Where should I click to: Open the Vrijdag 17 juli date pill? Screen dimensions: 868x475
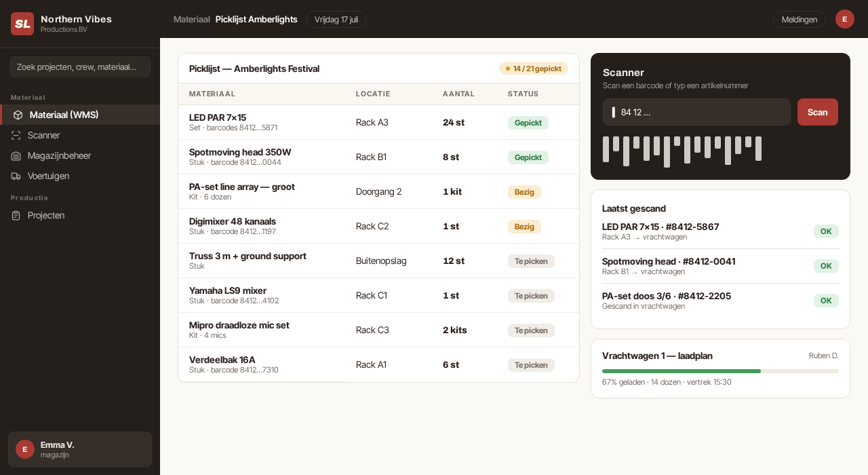tap(336, 19)
